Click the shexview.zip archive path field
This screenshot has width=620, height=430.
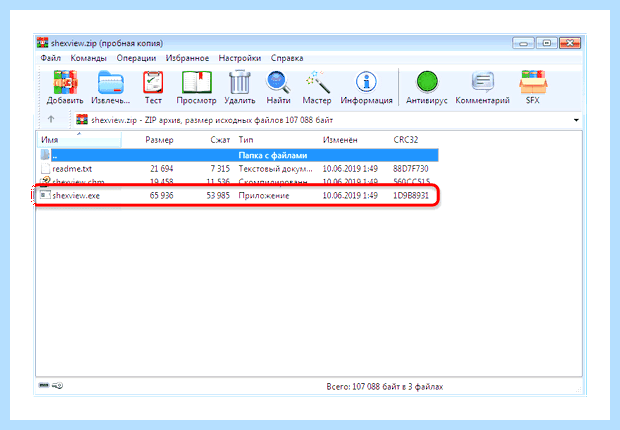click(x=328, y=120)
